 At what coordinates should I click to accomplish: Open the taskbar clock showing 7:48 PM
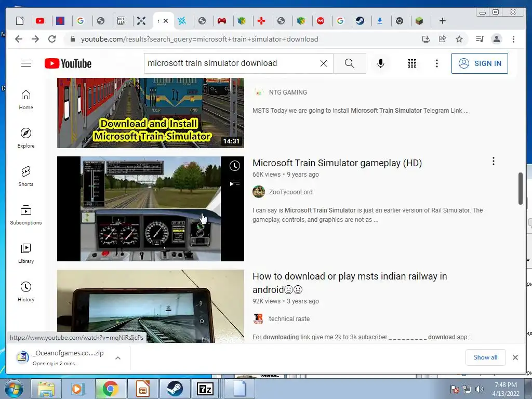point(506,389)
